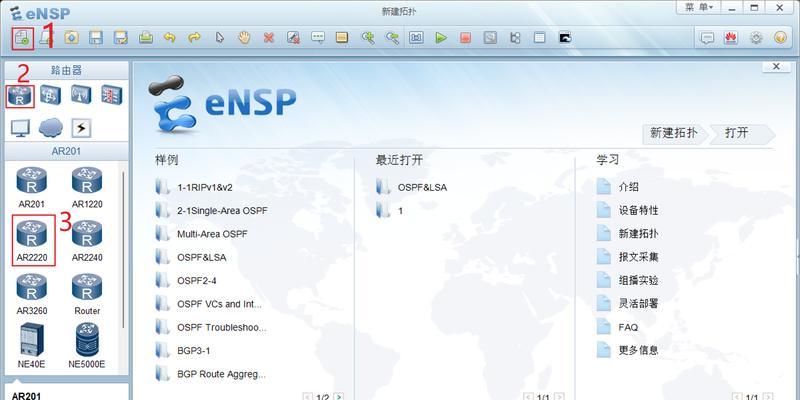The image size is (800, 400).
Task: Click the Save Topology floppy icon
Action: pos(96,38)
